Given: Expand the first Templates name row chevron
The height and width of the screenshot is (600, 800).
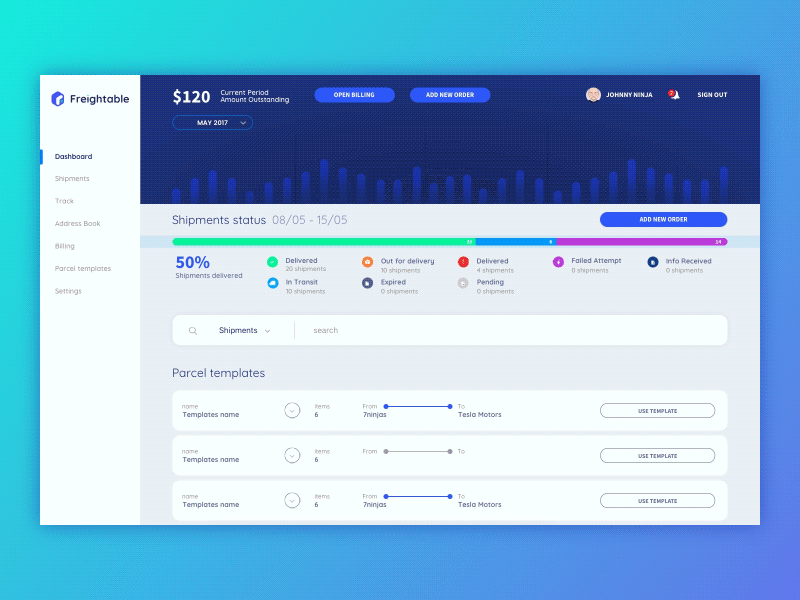Looking at the screenshot, I should (292, 410).
